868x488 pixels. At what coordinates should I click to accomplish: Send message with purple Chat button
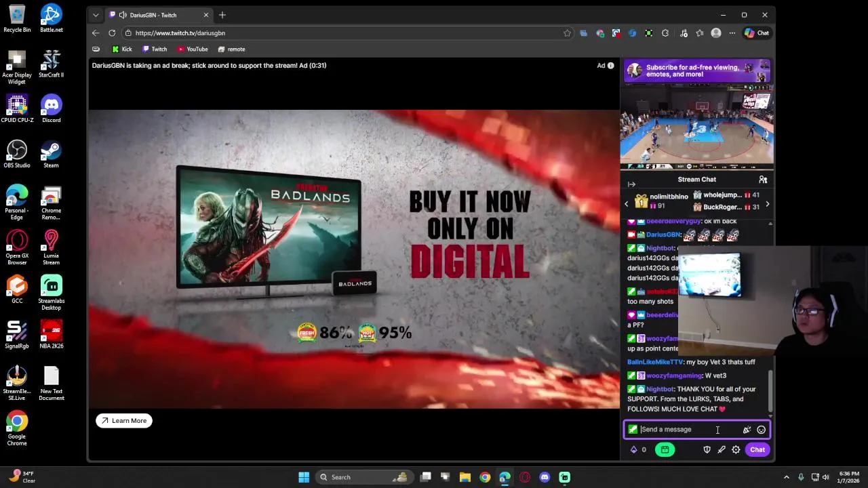coord(757,449)
